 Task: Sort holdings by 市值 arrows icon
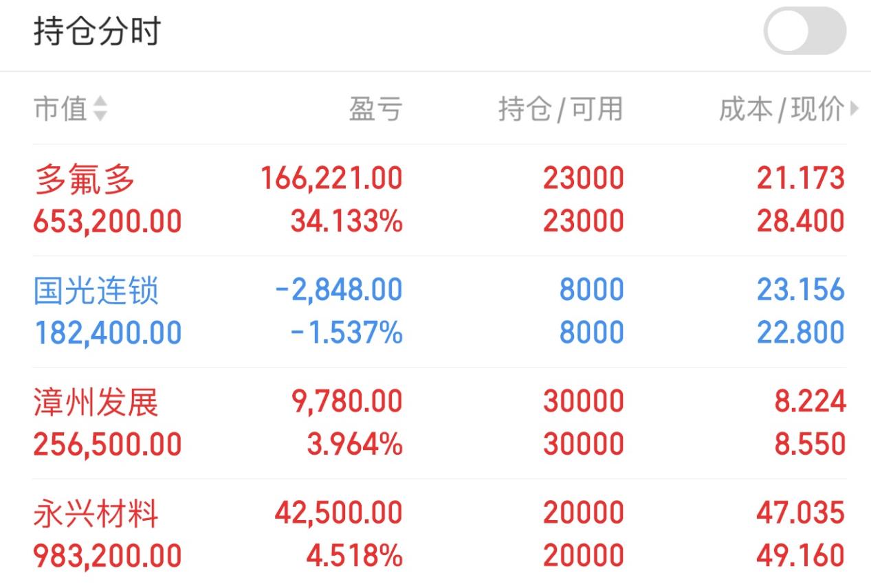100,109
